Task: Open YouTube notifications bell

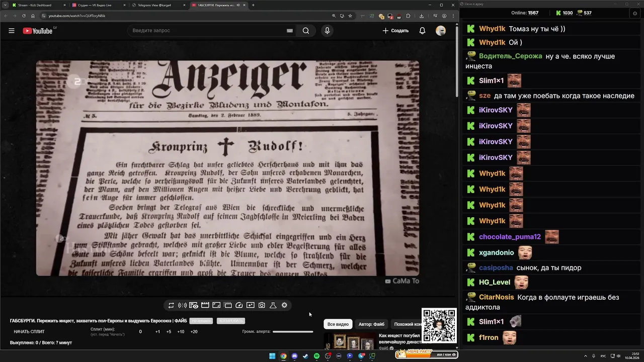Action: point(422,31)
